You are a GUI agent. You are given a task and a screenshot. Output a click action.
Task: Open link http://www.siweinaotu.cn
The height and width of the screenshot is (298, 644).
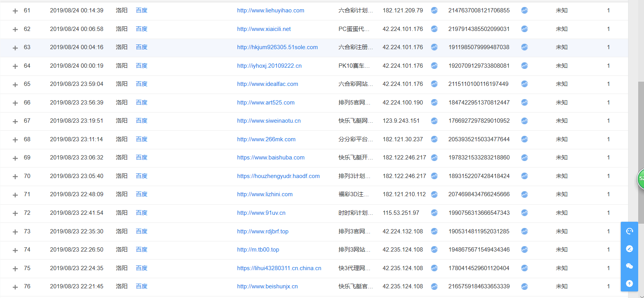click(x=269, y=121)
